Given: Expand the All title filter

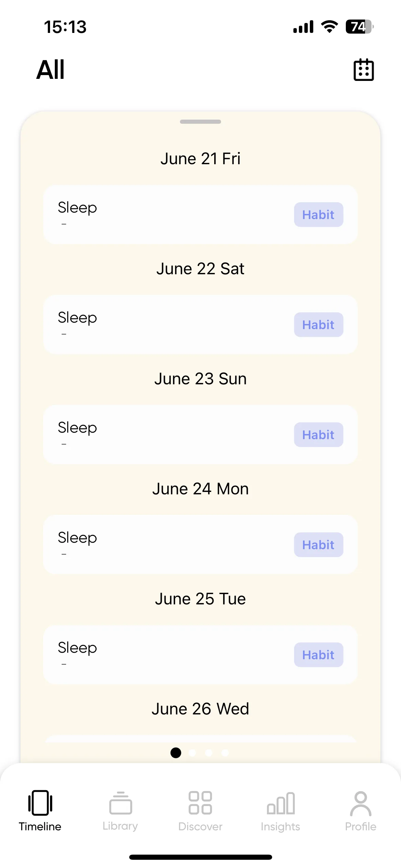Looking at the screenshot, I should pyautogui.click(x=50, y=70).
